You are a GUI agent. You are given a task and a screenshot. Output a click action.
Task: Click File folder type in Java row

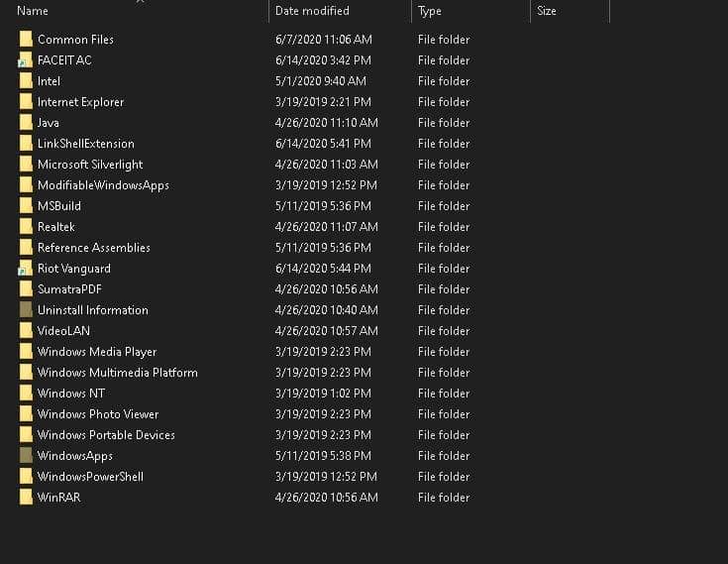444,123
